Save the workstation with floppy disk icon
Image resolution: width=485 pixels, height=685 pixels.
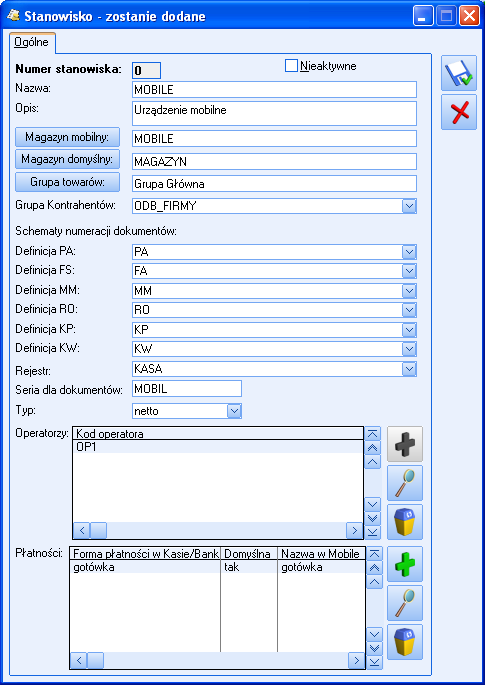click(458, 73)
